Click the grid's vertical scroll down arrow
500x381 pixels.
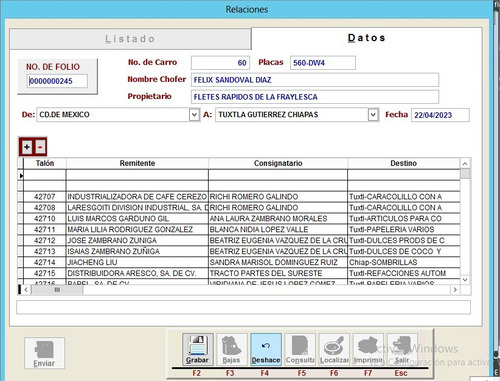tap(465, 280)
